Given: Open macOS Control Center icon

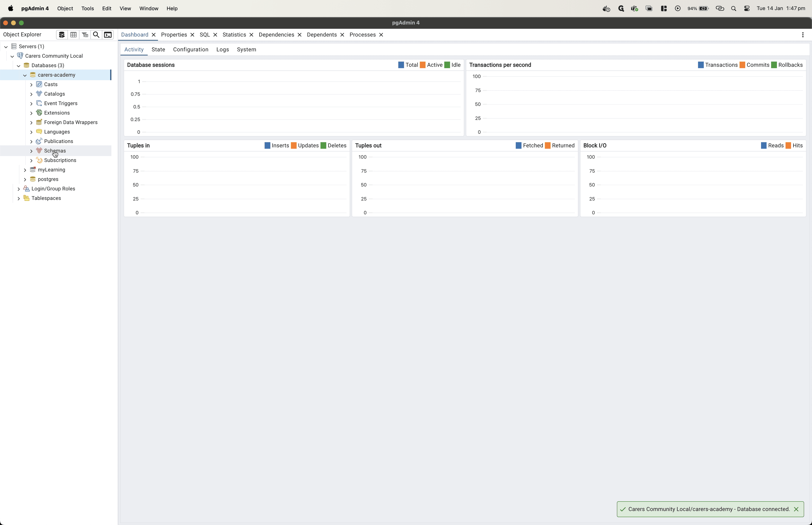Looking at the screenshot, I should click(747, 8).
